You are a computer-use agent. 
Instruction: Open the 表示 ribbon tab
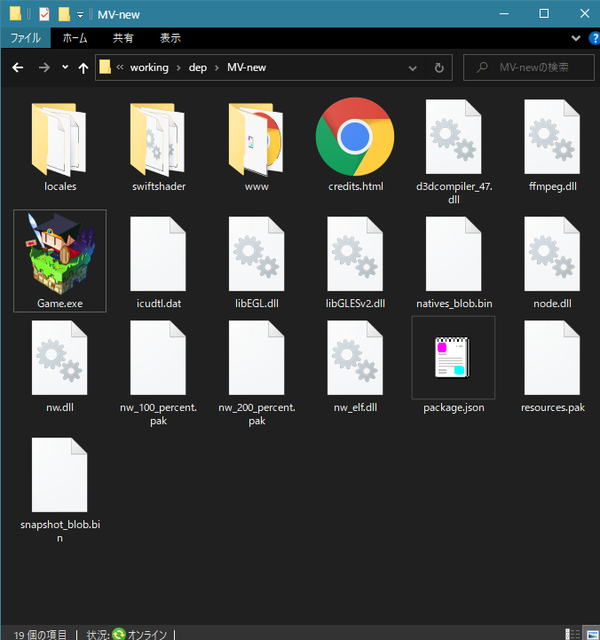click(x=170, y=38)
